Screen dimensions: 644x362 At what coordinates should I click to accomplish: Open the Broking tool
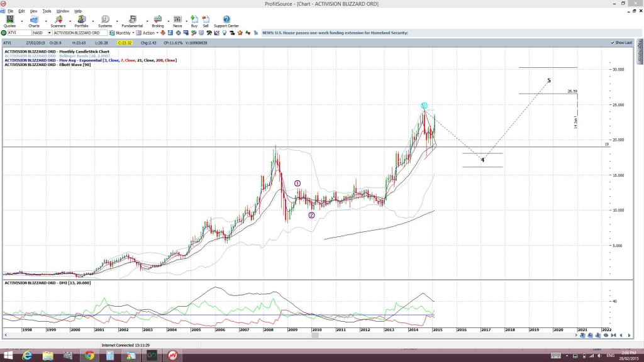click(x=158, y=21)
